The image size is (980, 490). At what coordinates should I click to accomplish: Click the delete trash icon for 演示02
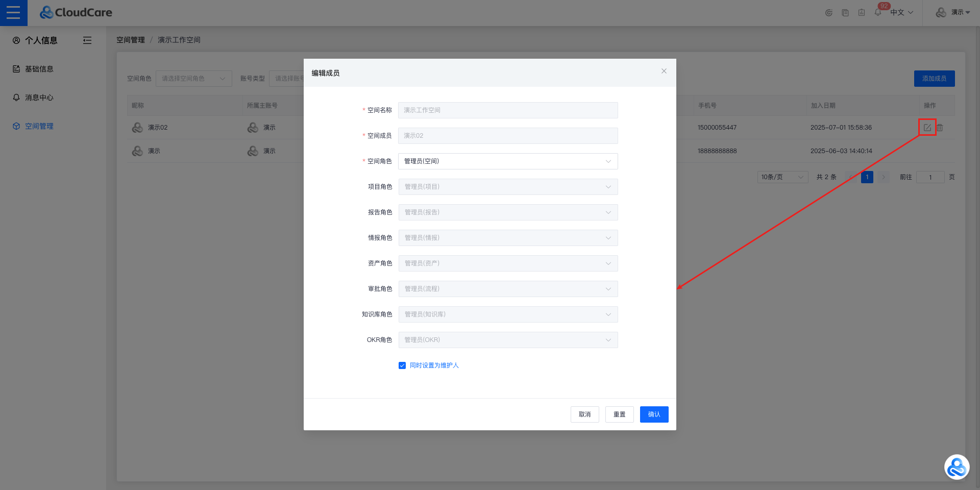940,128
